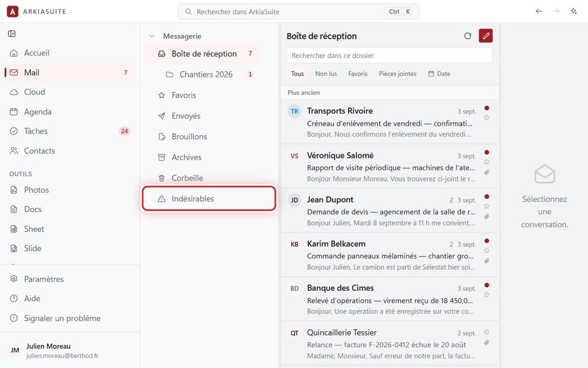Filter by Favoris tab
This screenshot has width=588, height=368.
coord(358,74)
